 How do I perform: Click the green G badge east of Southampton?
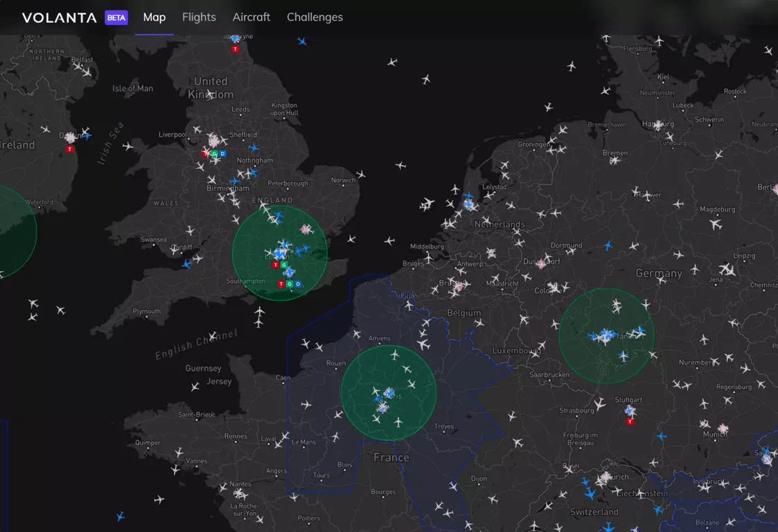(x=289, y=284)
